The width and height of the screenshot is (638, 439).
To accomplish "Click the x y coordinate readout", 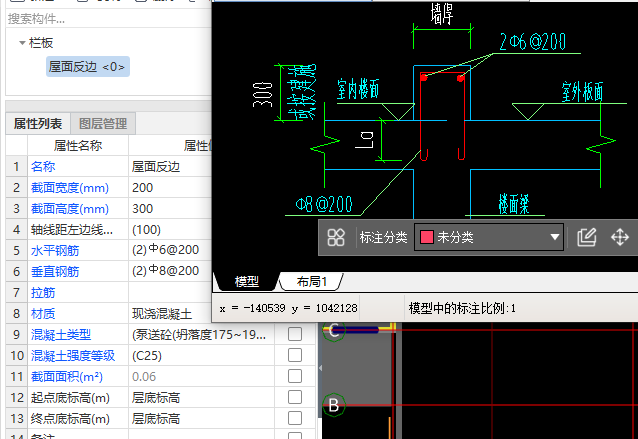I will 288,308.
